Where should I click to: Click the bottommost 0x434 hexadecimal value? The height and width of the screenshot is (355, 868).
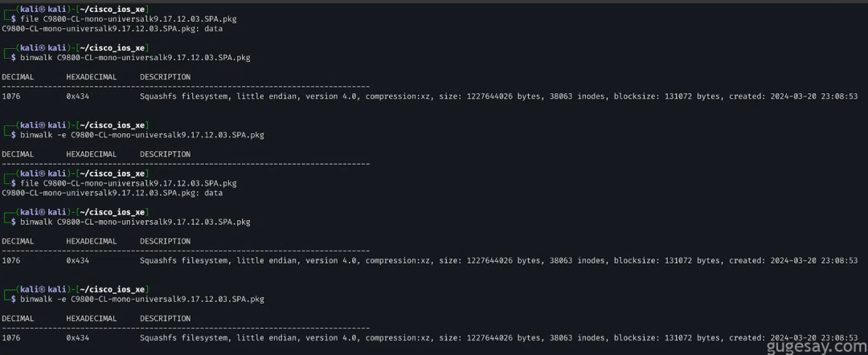(x=77, y=338)
